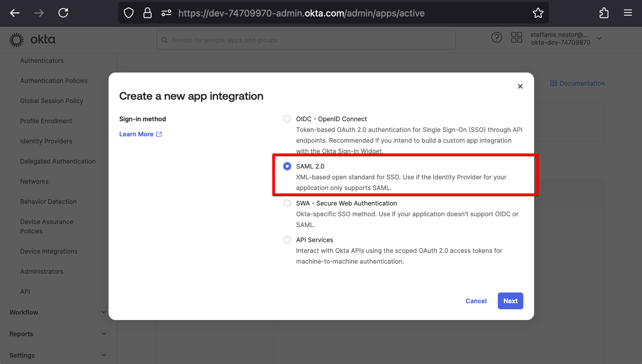The height and width of the screenshot is (364, 642).
Task: Open Device Integrations in the sidebar
Action: pyautogui.click(x=49, y=251)
